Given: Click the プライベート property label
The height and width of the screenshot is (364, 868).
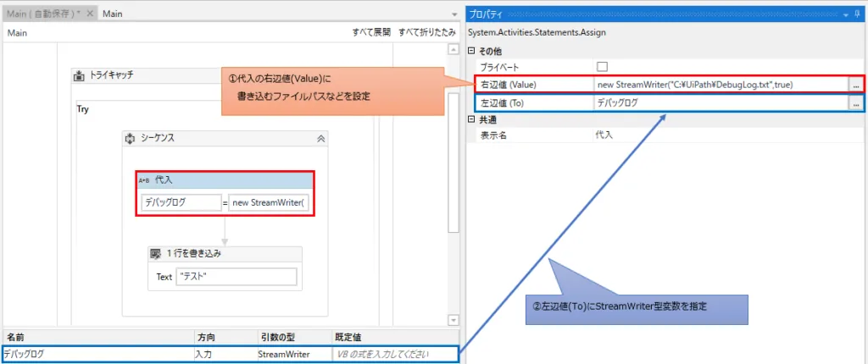Looking at the screenshot, I should pos(499,67).
